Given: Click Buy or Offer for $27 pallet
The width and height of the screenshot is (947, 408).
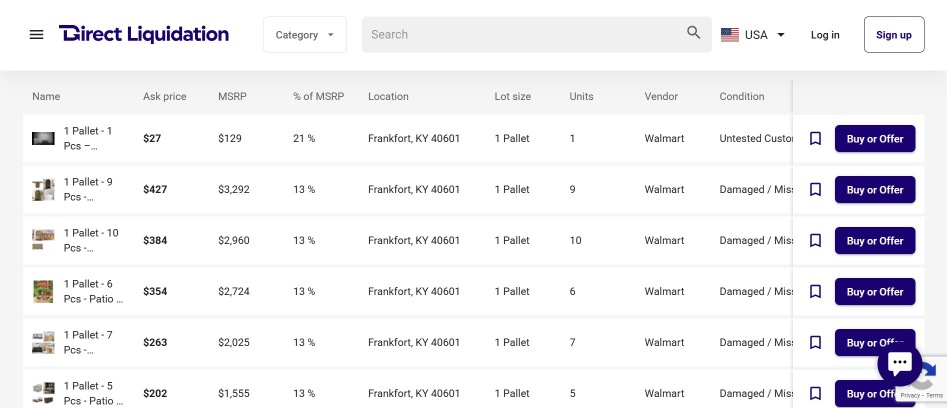Looking at the screenshot, I should (x=874, y=139).
